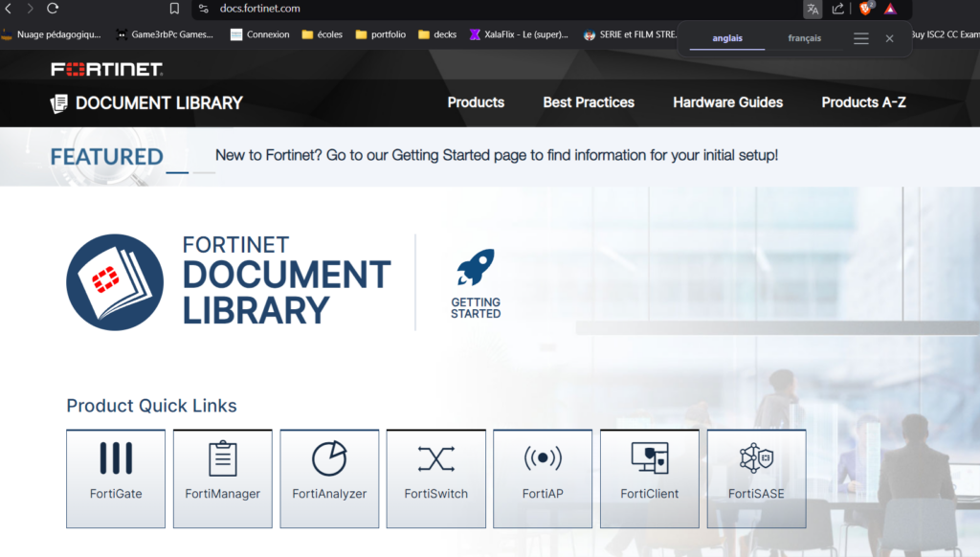Go to DOCUMENT LIBRARY home link
Screen dimensions: 980x557
coord(159,102)
